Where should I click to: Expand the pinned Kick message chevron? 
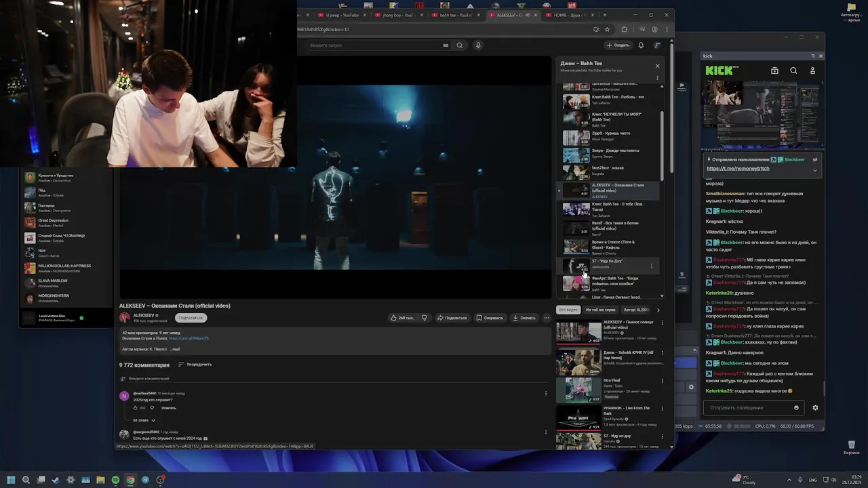(815, 169)
